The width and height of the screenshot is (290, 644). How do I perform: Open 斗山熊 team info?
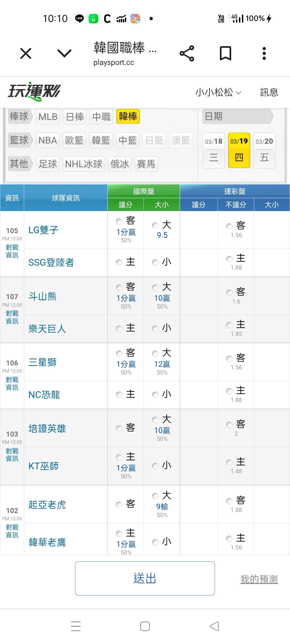point(42,296)
